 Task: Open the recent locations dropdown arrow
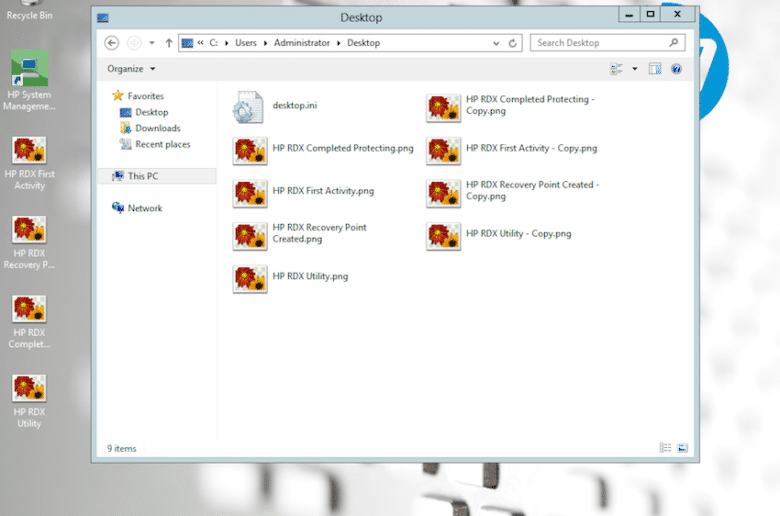click(152, 43)
